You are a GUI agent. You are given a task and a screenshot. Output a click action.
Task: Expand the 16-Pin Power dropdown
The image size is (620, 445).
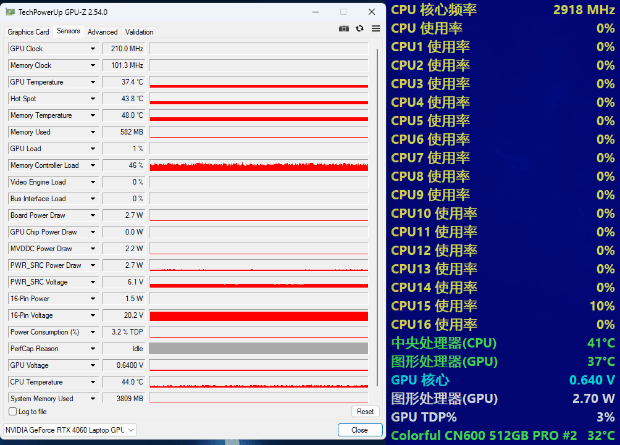click(x=93, y=299)
